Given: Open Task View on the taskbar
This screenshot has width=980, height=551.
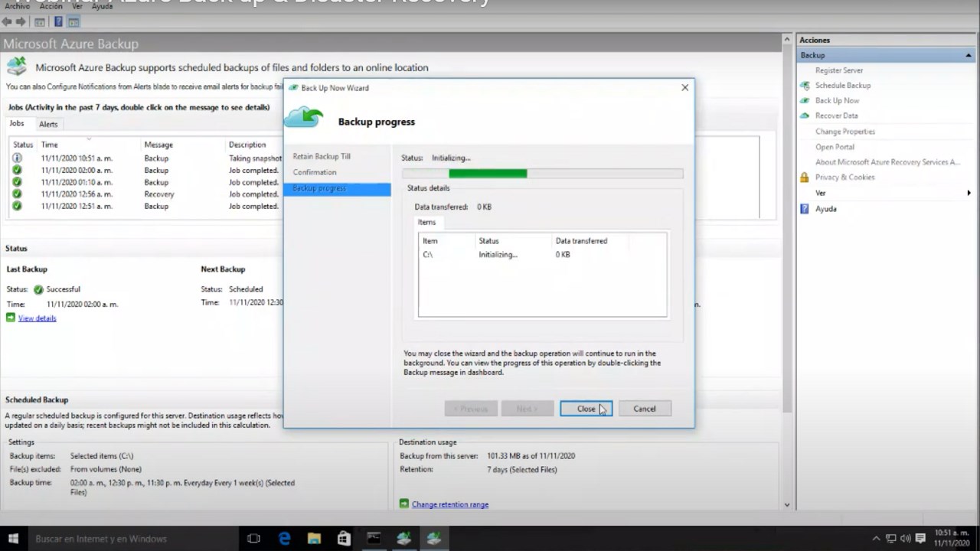Looking at the screenshot, I should 254,539.
